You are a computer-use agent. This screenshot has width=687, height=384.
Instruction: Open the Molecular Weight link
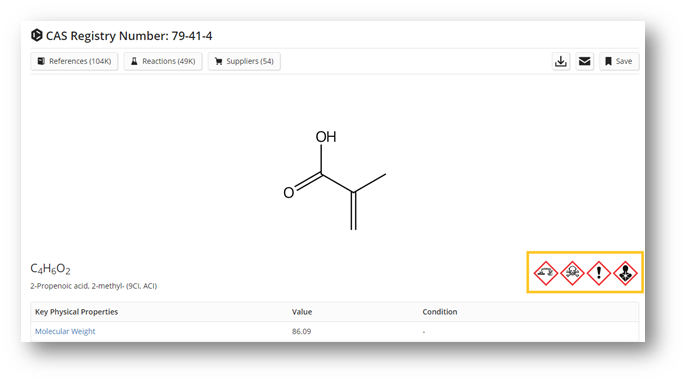coord(65,331)
